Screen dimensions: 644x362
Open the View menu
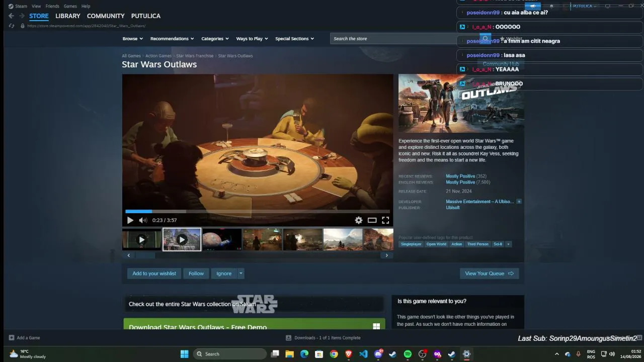[x=36, y=6]
